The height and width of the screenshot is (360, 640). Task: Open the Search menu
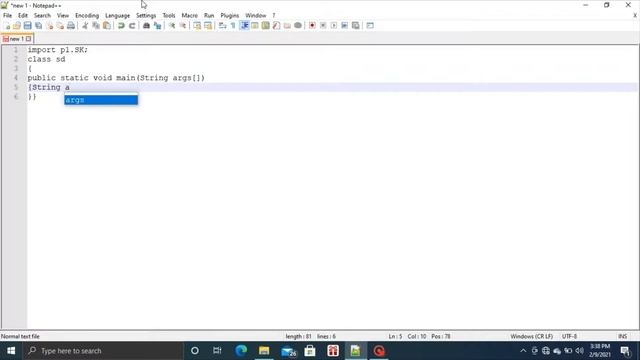(42, 16)
